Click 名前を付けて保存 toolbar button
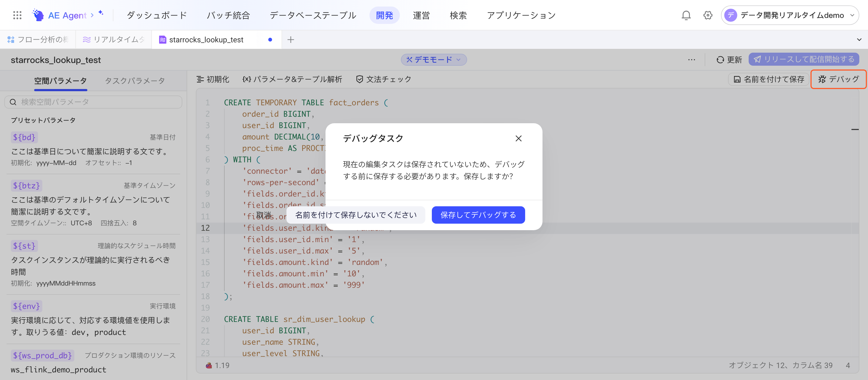The width and height of the screenshot is (868, 380). click(768, 79)
